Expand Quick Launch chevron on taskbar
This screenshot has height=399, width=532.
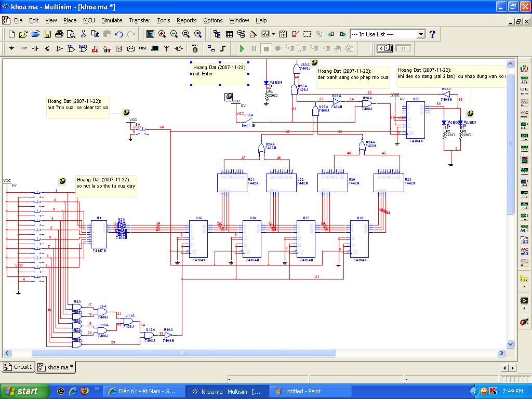[x=97, y=389]
